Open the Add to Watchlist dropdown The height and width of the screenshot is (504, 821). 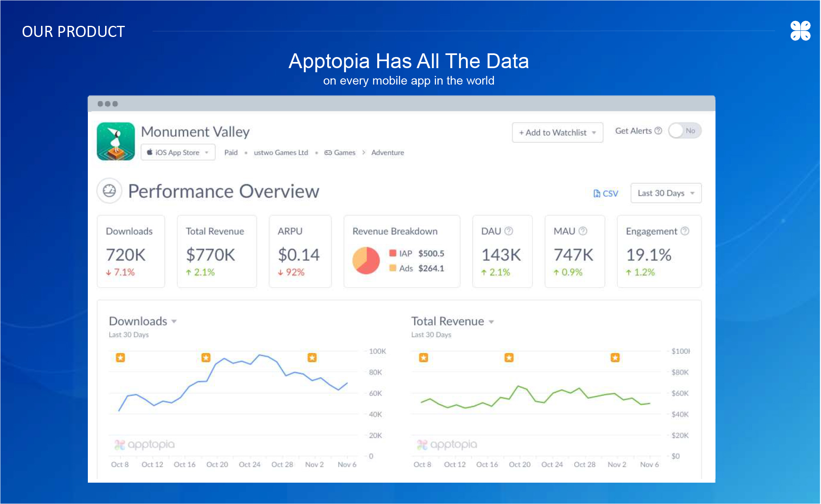point(557,133)
